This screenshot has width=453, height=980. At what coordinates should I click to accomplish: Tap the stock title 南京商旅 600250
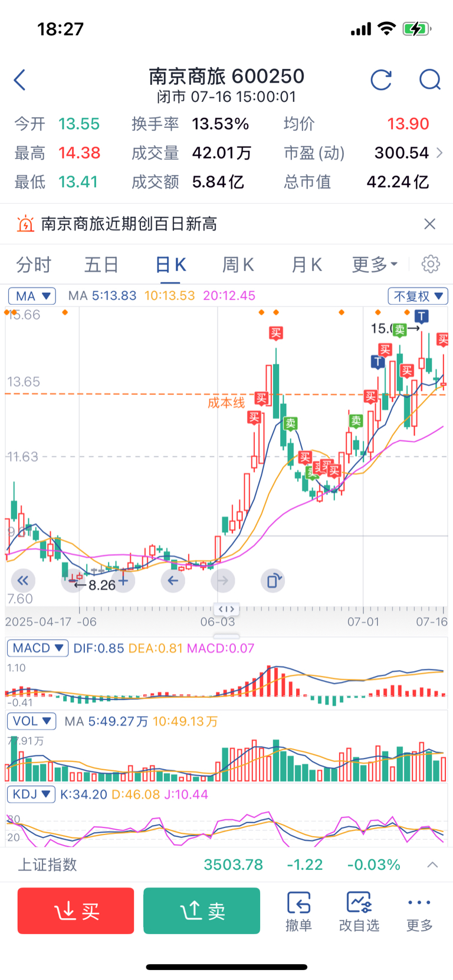click(226, 76)
